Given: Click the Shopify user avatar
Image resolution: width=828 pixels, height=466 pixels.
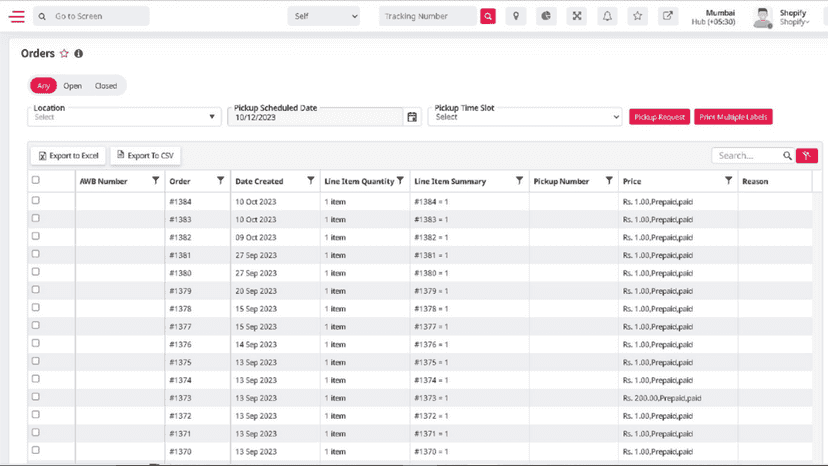Looking at the screenshot, I should tap(763, 17).
